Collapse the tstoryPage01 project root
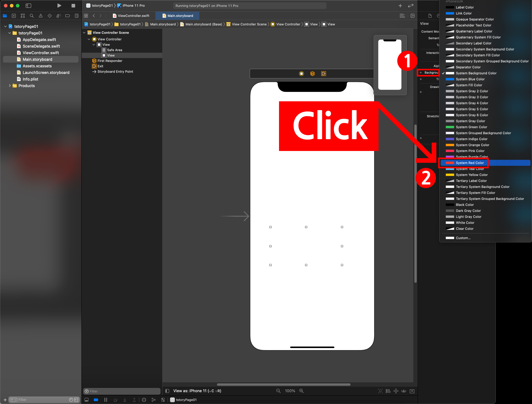This screenshot has height=404, width=532. click(5, 26)
